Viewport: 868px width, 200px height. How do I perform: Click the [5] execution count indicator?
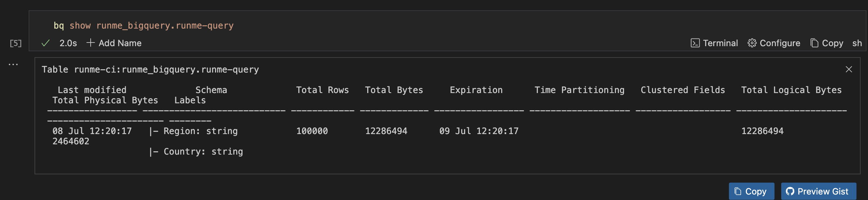click(15, 44)
